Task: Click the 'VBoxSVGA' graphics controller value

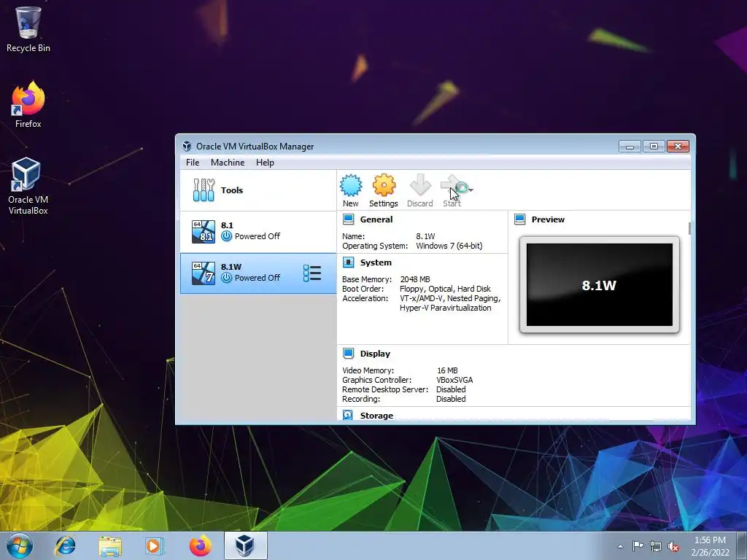Action: pyautogui.click(x=454, y=380)
